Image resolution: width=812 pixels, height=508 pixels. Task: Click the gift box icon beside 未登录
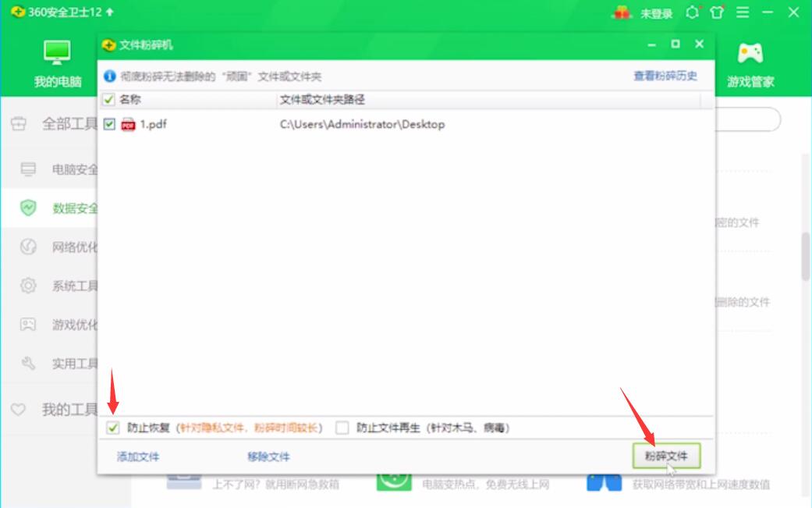621,12
